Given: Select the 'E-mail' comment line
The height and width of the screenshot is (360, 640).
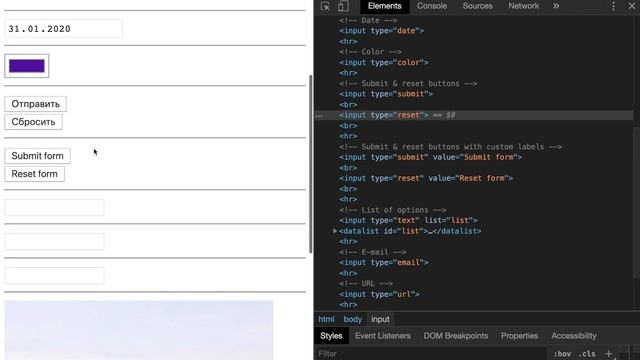Looking at the screenshot, I should click(372, 252).
